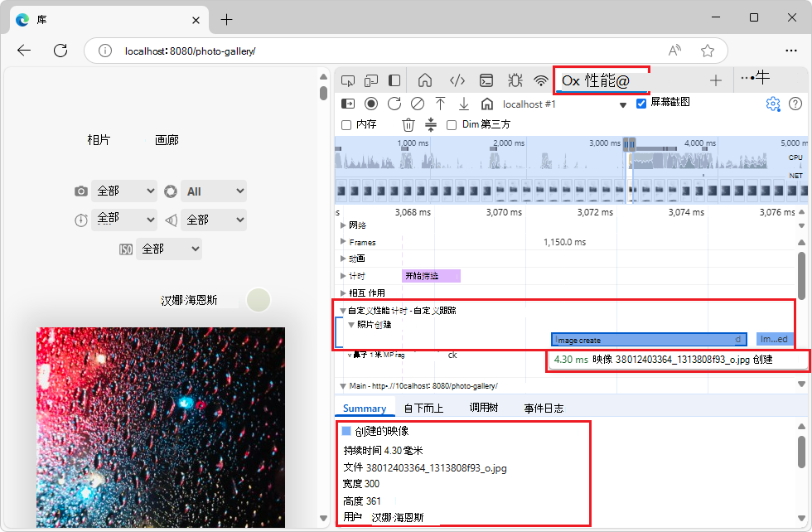The height and width of the screenshot is (532, 812).
Task: Collapse the 照片创建 track
Action: coord(352,326)
